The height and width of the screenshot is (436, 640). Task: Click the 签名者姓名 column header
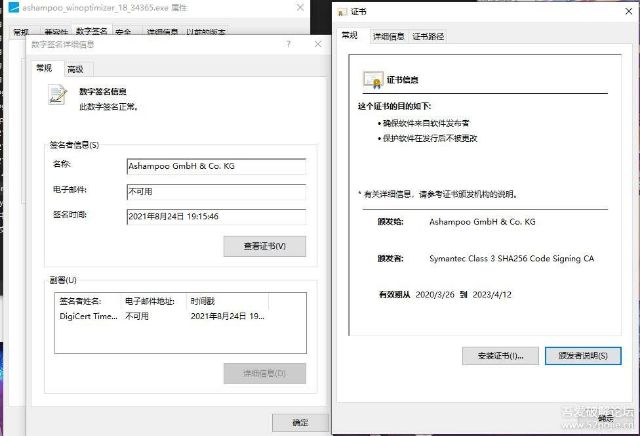click(88, 301)
